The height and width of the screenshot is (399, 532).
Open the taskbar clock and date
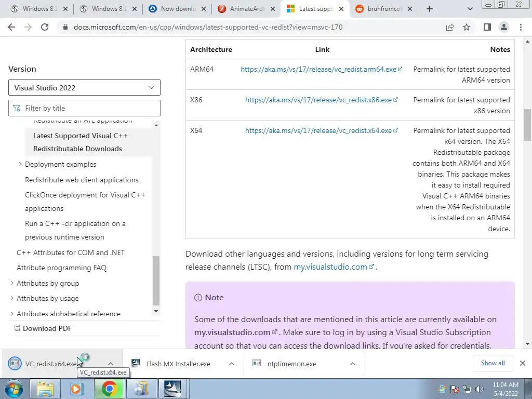coord(506,389)
